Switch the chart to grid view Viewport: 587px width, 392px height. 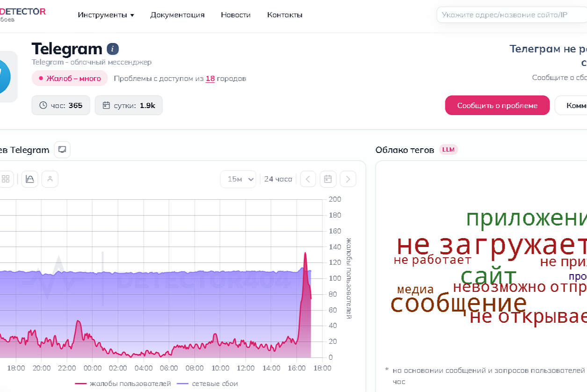[x=6, y=179]
